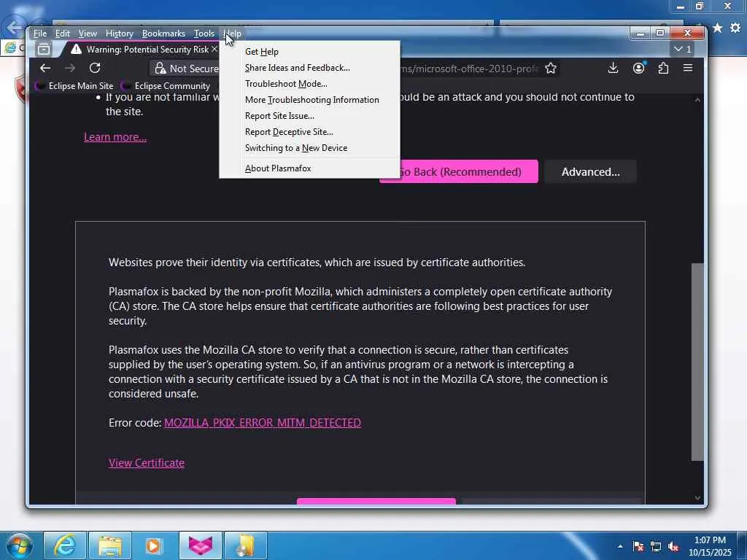Viewport: 747px width, 560px height.
Task: Click the page vertical scrollbar thumb
Action: [x=697, y=362]
